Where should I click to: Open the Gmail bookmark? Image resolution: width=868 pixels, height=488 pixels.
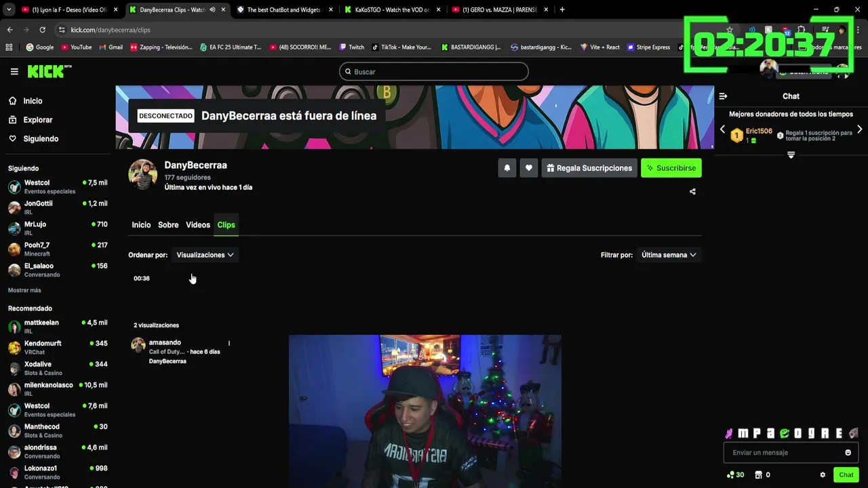(x=111, y=47)
